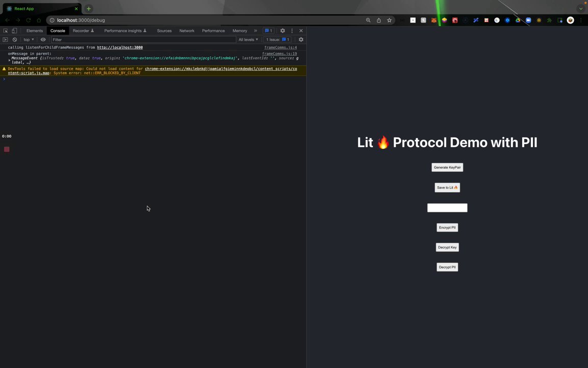Screen dimensions: 588x368
Task: Open the top context dropdown
Action: [29, 39]
